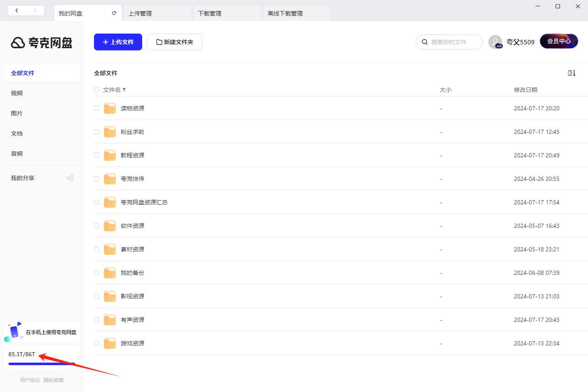Click the 全部文件 breadcrumb above file list
Image resolution: width=588 pixels, height=392 pixels.
(x=106, y=73)
